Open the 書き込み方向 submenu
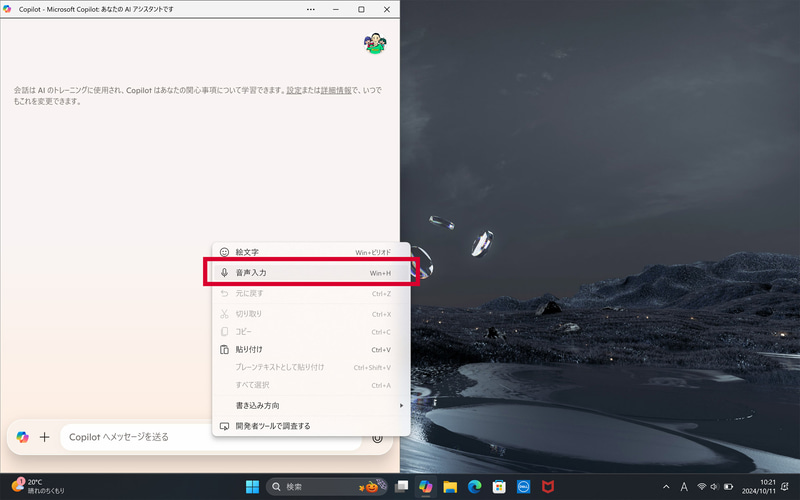Screen dimensions: 800x500 point(311,406)
